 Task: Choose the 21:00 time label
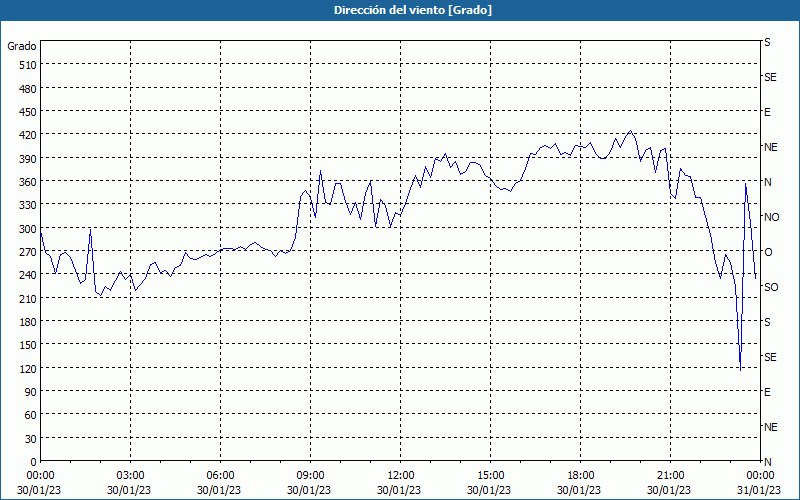tap(670, 476)
